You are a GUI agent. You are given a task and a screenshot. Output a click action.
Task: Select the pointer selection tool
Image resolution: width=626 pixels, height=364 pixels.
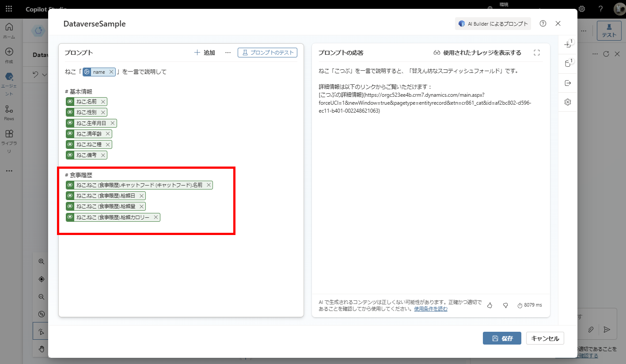pos(41,330)
